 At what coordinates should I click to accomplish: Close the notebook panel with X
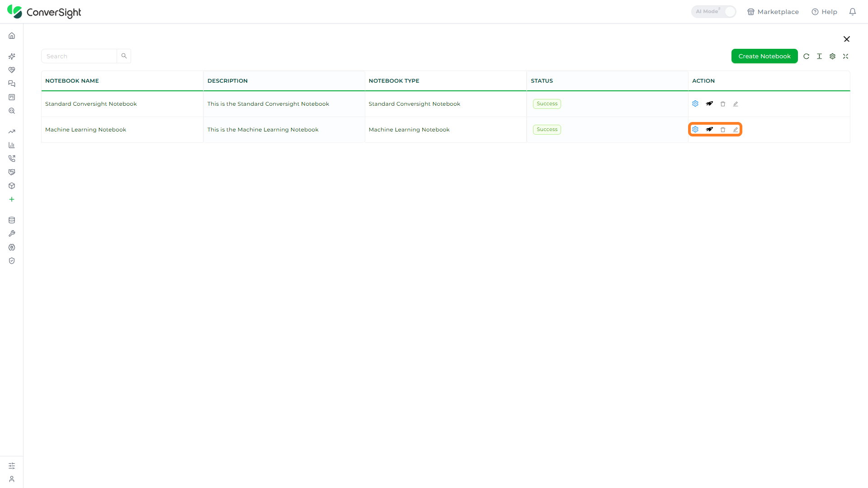click(847, 39)
